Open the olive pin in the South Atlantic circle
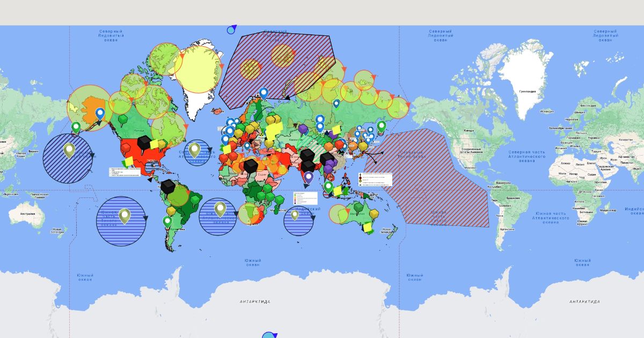 [x=219, y=208]
